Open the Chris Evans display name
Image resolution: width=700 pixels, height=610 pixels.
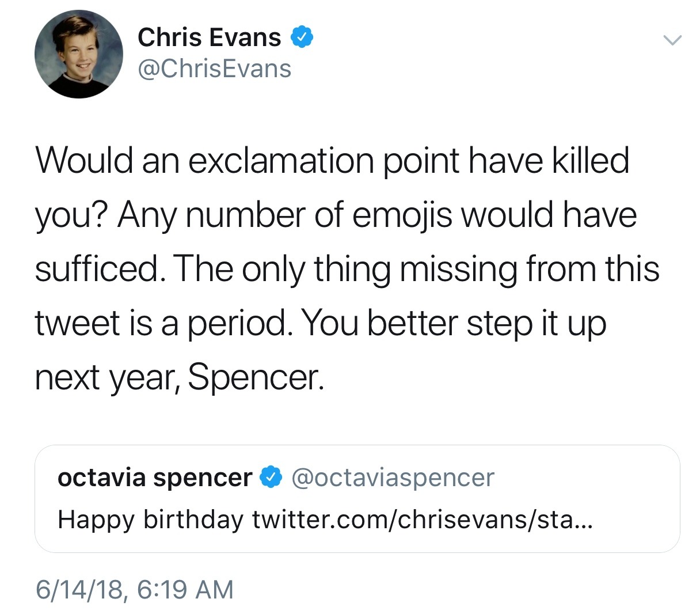coord(209,37)
